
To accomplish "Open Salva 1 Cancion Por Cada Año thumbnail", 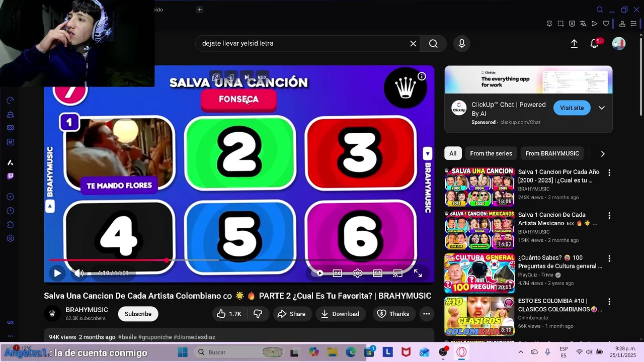I will pyautogui.click(x=479, y=187).
